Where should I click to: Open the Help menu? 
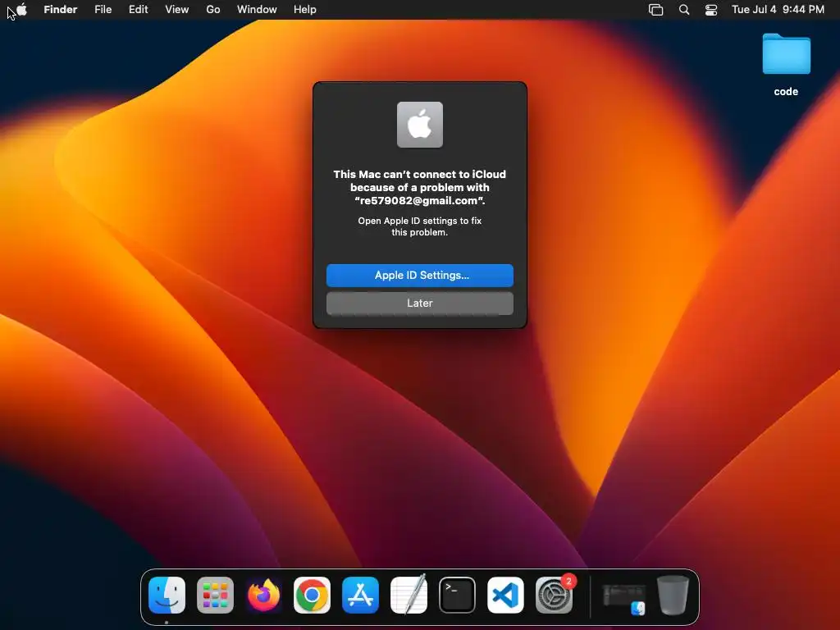point(305,9)
